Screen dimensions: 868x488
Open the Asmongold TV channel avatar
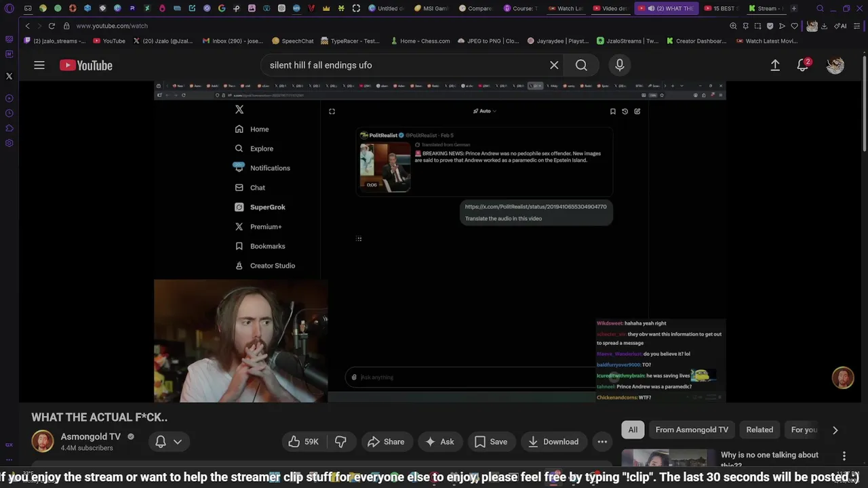coord(42,441)
